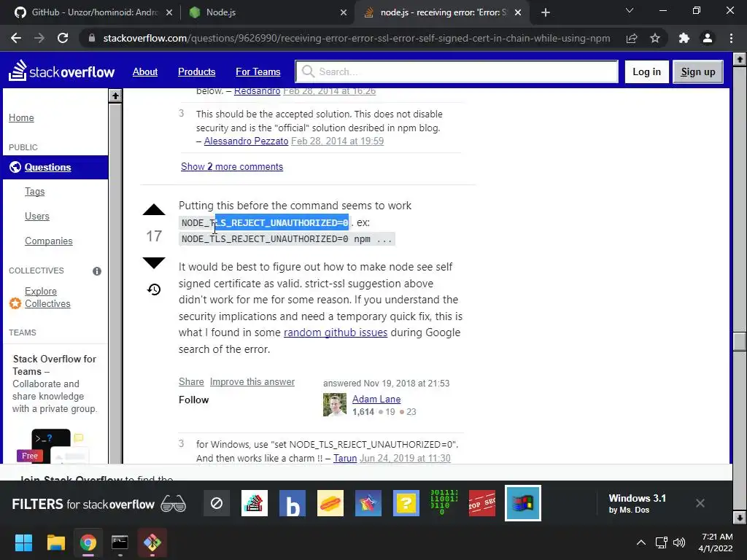This screenshot has width=747, height=560.
Task: Open the tab search dropdown chevron
Action: point(630,10)
